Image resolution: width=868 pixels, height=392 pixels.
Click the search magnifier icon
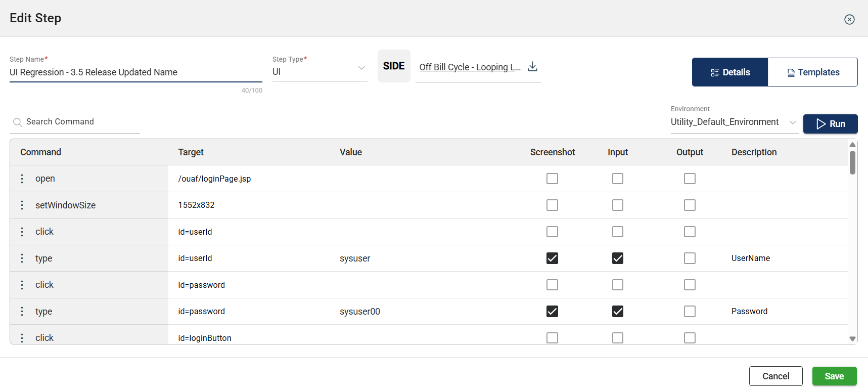[x=17, y=122]
